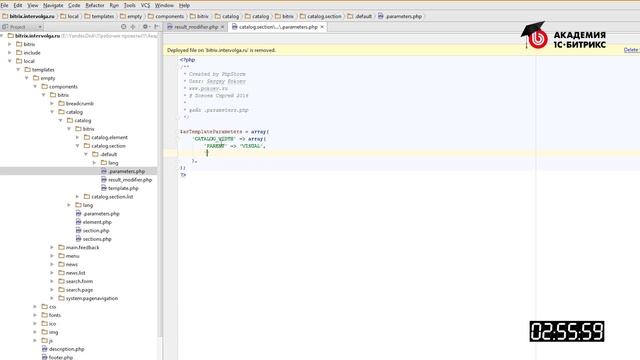This screenshot has height=360, width=640.
Task: Close the result_modifier.php tab
Action: tap(222, 27)
